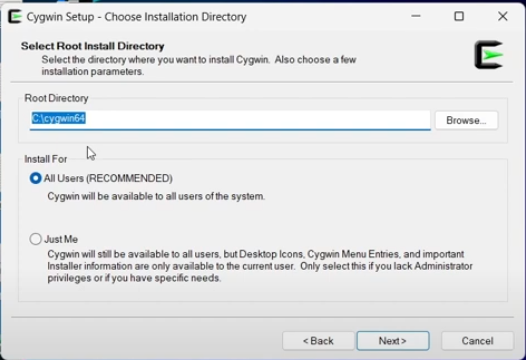
Task: Minimize the Cygwin Setup window
Action: (416, 16)
